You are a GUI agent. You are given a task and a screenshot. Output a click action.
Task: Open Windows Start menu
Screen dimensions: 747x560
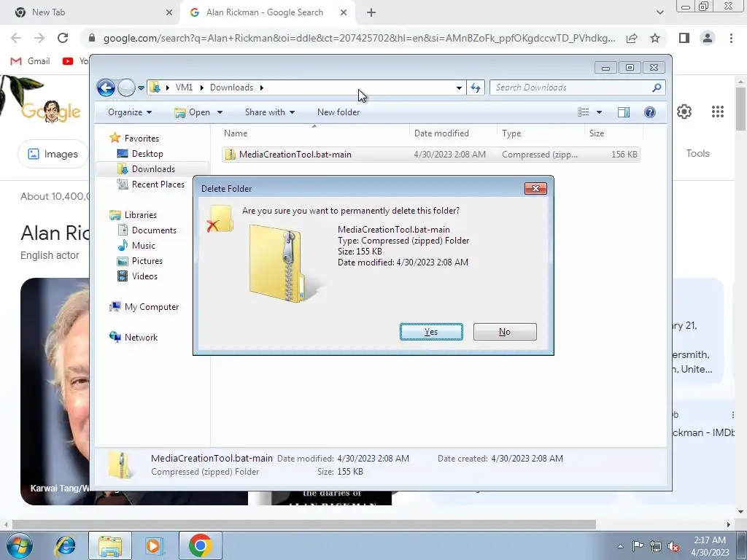pos(19,545)
